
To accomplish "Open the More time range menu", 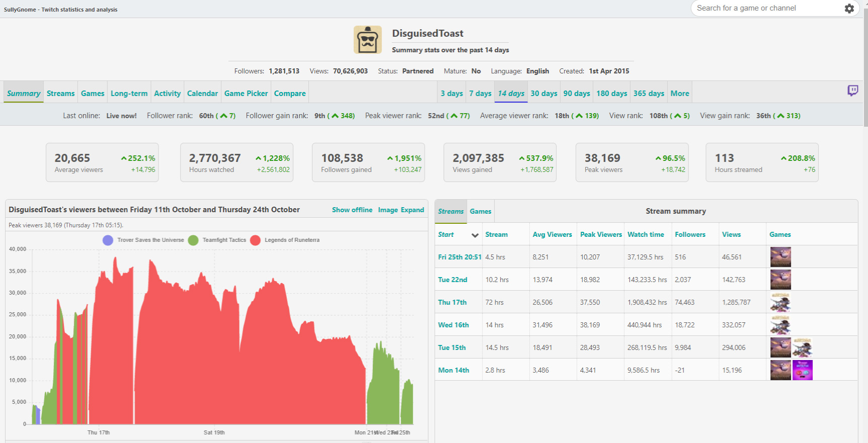I will click(679, 94).
